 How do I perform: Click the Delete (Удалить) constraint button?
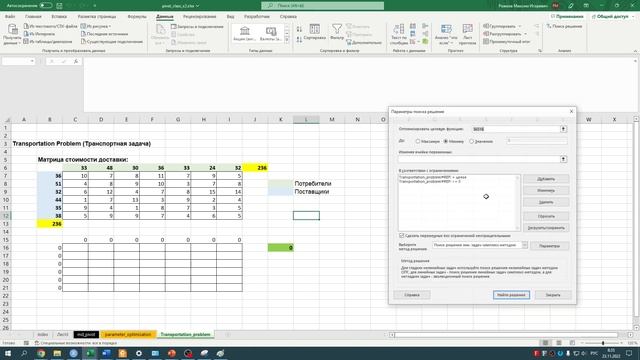(546, 202)
